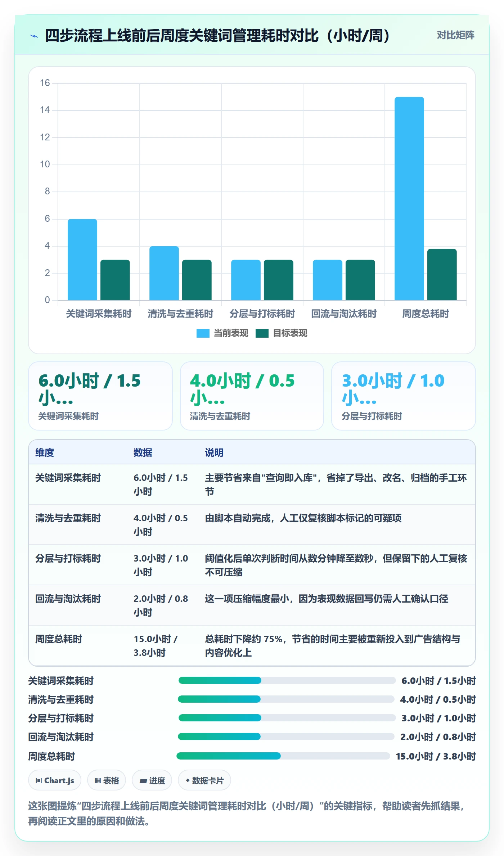
Task: Open the 6.0小时 / 1.5 data card
Action: (x=100, y=396)
